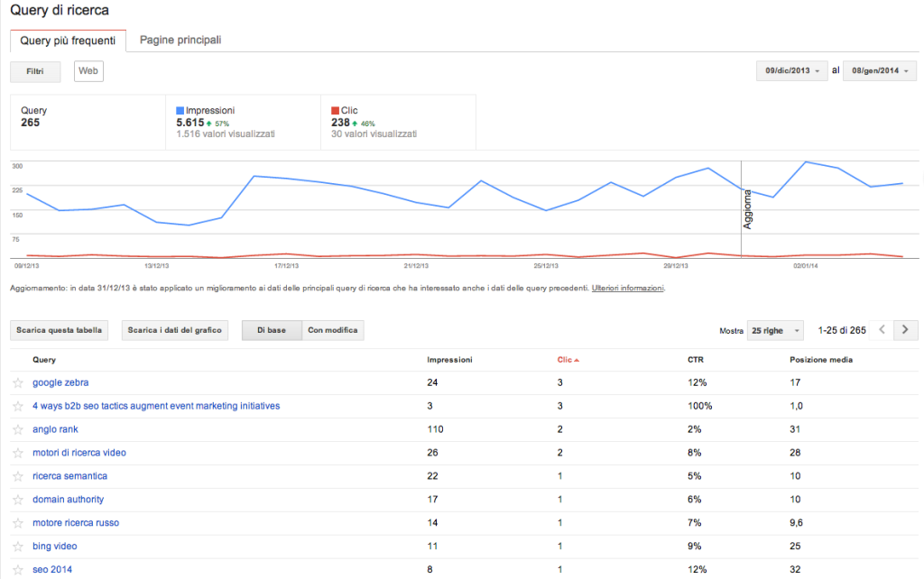Switch to Pagine principali tab

[180, 40]
